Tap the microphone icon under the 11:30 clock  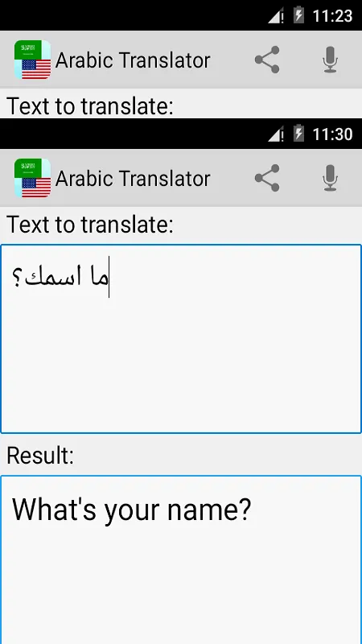330,178
